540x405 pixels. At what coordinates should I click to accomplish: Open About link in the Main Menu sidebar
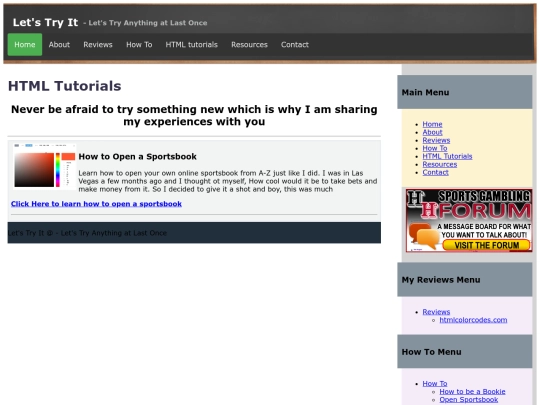coord(432,132)
